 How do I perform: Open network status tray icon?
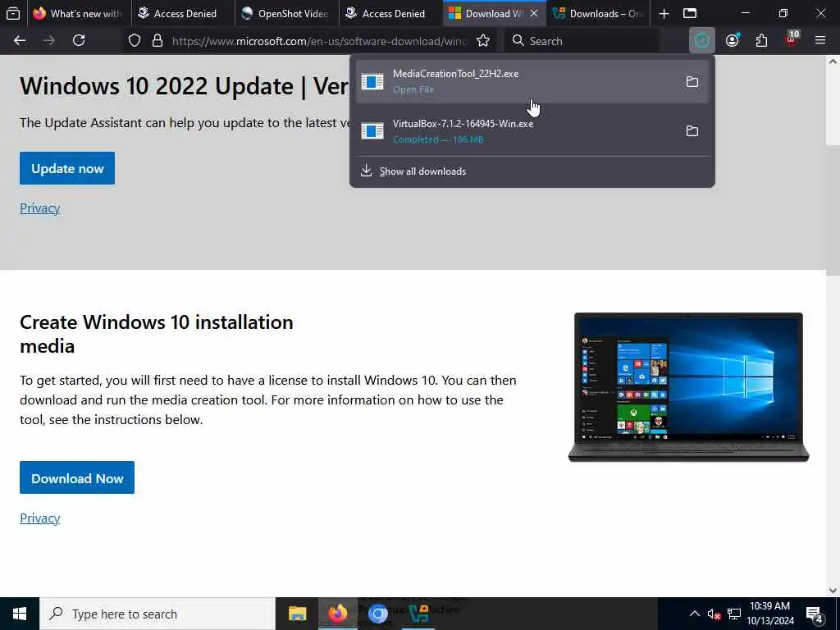click(x=734, y=614)
